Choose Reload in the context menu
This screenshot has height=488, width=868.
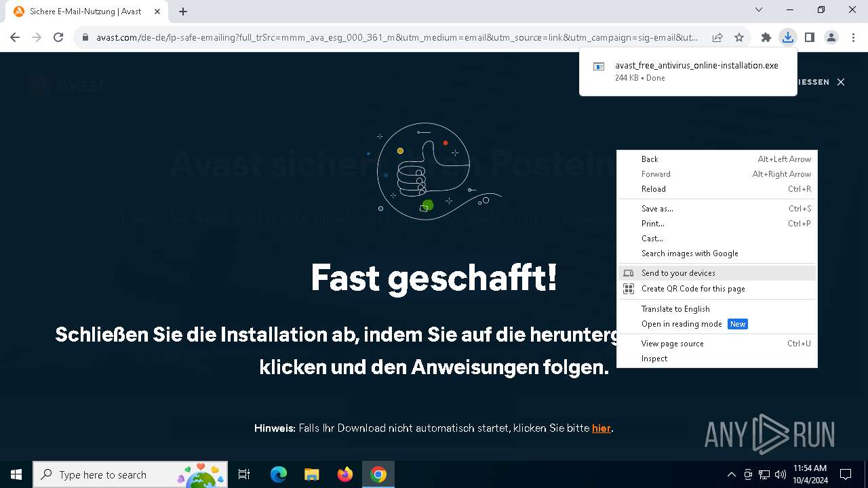717,189
